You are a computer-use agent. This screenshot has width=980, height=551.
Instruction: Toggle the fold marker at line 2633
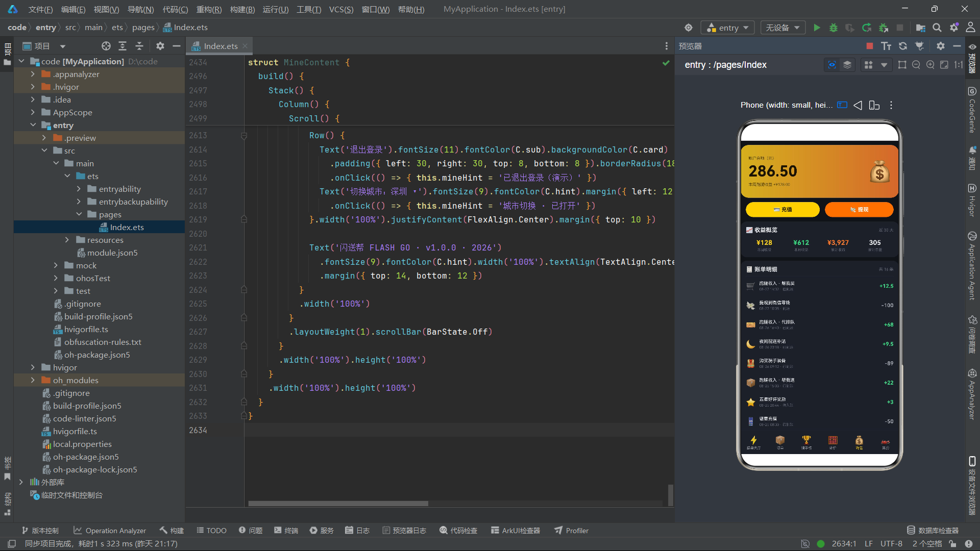click(244, 416)
